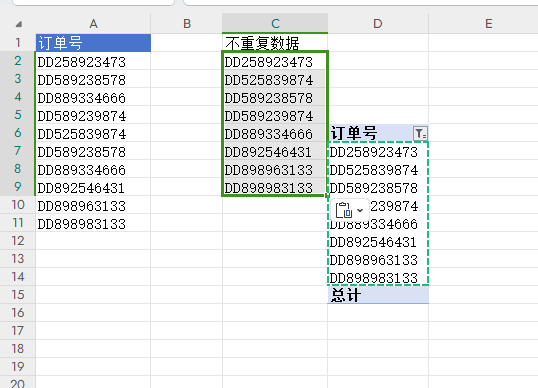Select row 1 header number
Viewport: 538px width, 388px height.
coord(17,43)
